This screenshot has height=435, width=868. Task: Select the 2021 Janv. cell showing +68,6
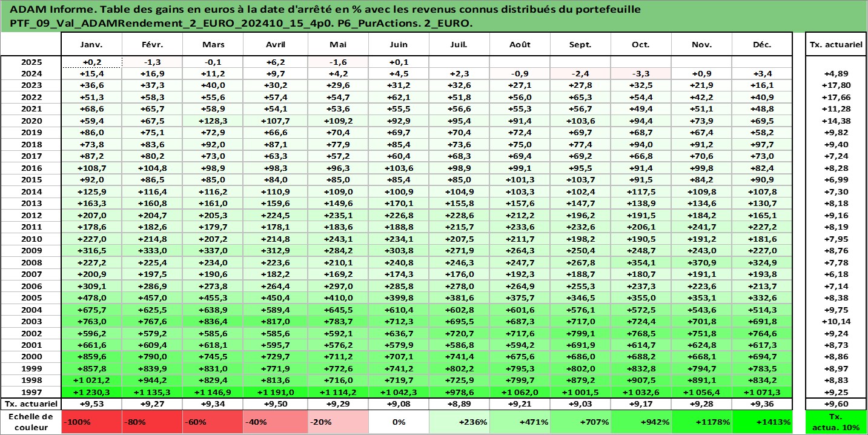coord(91,109)
